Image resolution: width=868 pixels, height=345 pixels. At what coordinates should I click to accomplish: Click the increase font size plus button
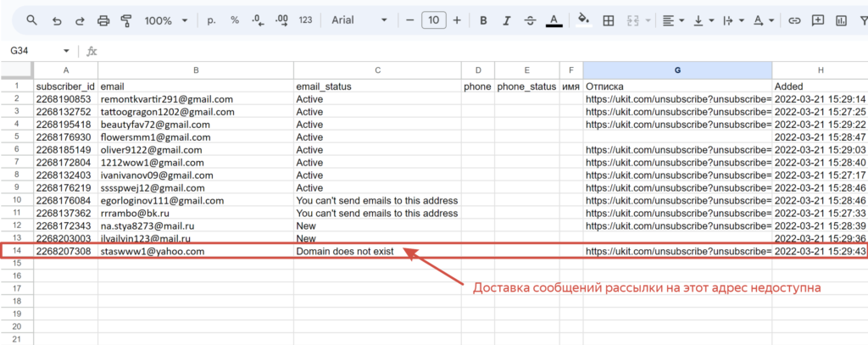coord(457,20)
